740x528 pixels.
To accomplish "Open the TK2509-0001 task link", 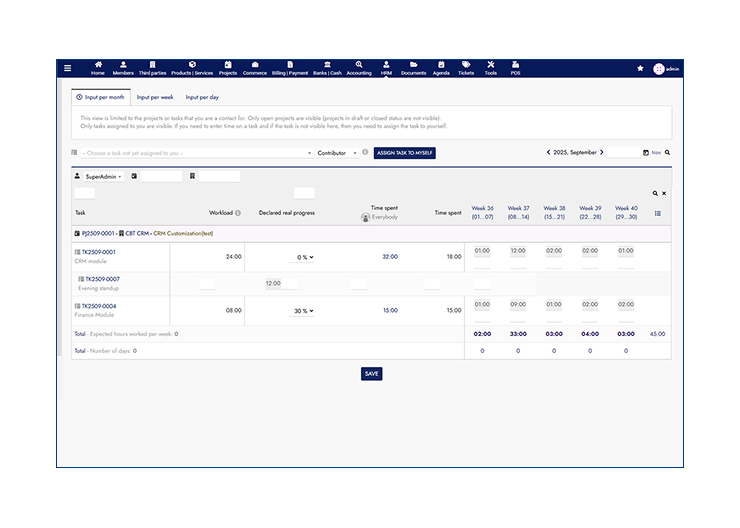I will (x=99, y=252).
